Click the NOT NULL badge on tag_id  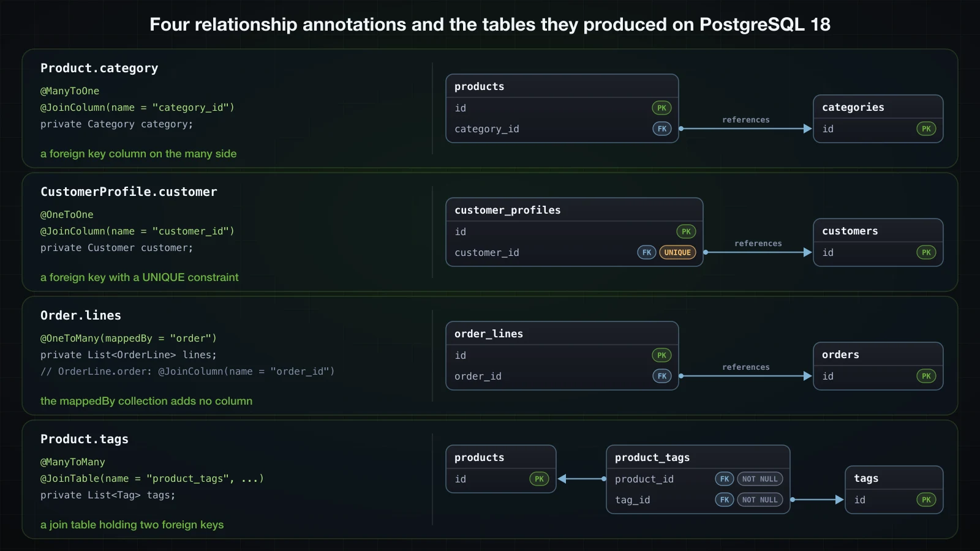coord(759,500)
